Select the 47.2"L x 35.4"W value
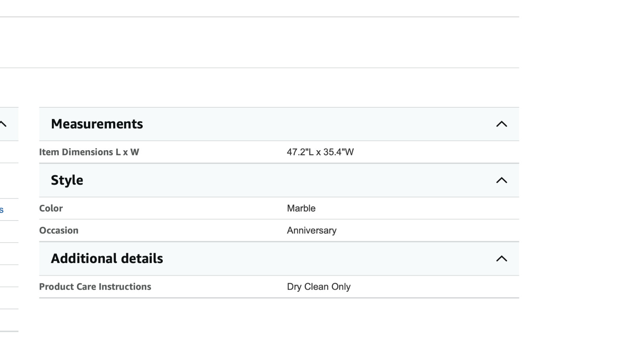The height and width of the screenshot is (364, 629). pyautogui.click(x=320, y=152)
